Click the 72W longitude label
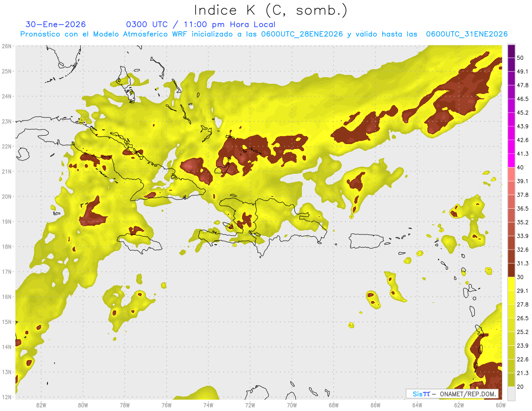The height and width of the screenshot is (411, 532). tap(250, 405)
